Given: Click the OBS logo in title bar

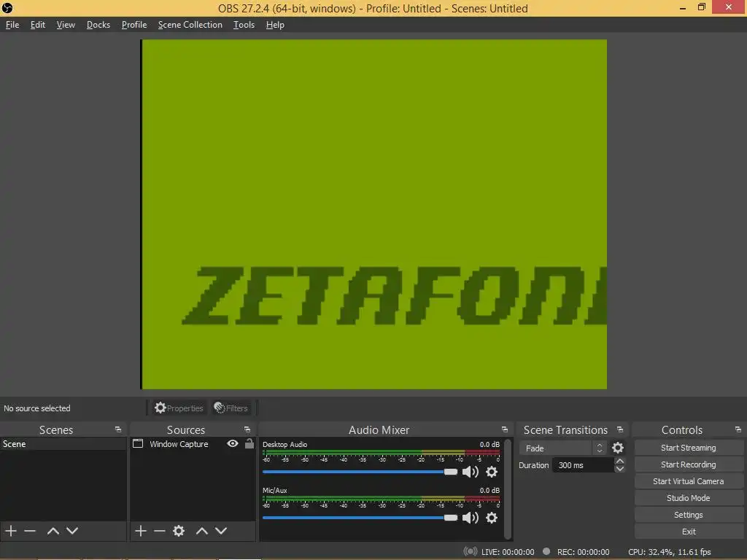Looking at the screenshot, I should [7, 8].
